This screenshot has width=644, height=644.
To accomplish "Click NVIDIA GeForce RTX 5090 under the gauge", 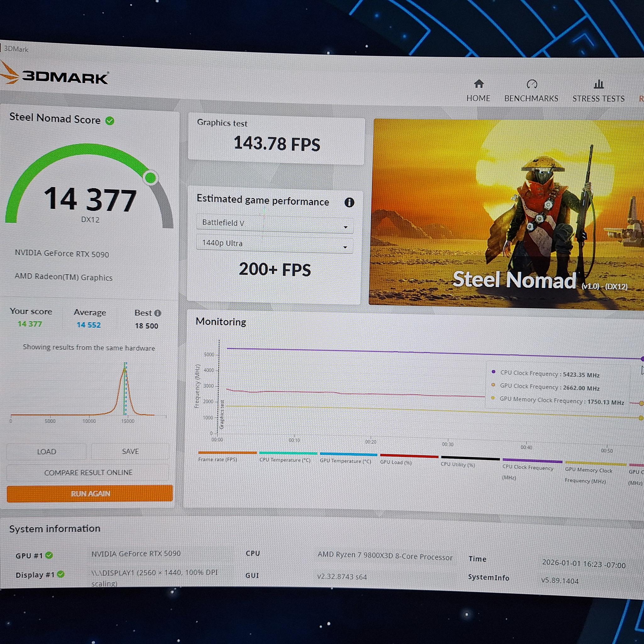I will [62, 254].
